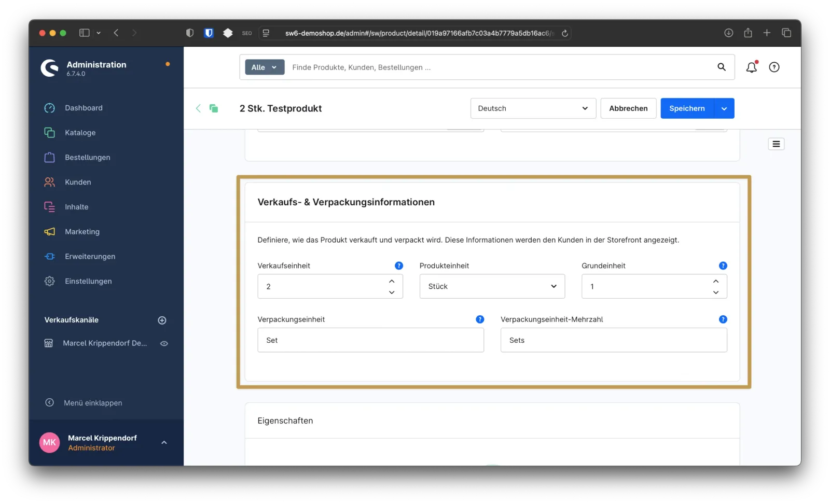Open the Verkaufseinheit help tooltip
The image size is (830, 504).
pos(398,265)
